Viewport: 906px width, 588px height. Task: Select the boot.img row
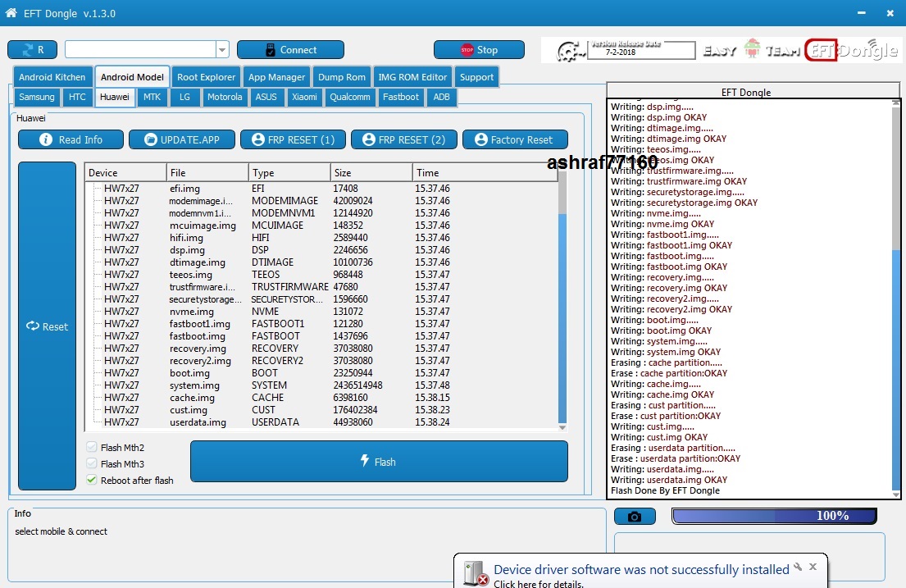click(321, 373)
